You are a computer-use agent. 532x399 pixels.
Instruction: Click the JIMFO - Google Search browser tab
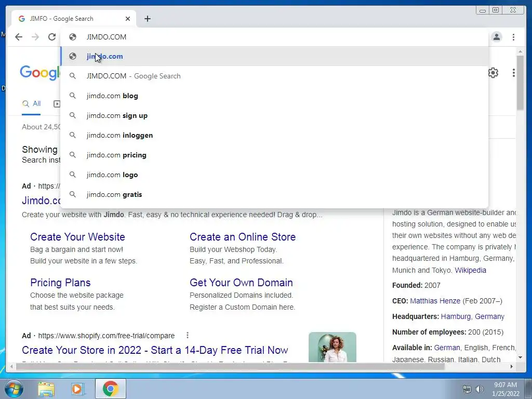point(73,19)
